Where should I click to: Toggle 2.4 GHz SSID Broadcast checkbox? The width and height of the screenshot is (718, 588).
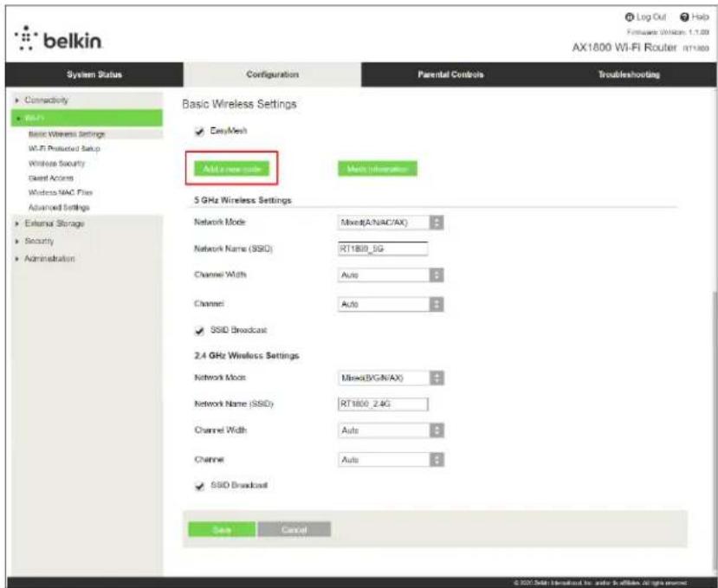[x=199, y=486]
